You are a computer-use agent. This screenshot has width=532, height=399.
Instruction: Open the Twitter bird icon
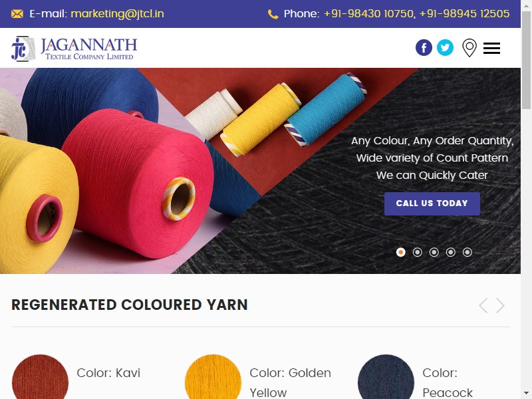[x=445, y=47]
